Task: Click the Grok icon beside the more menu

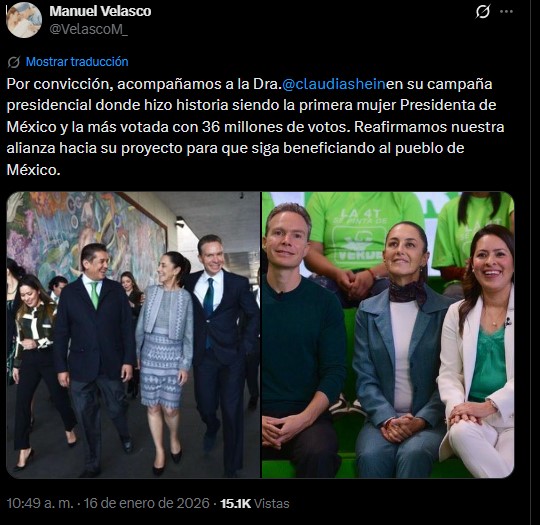Action: tap(482, 12)
